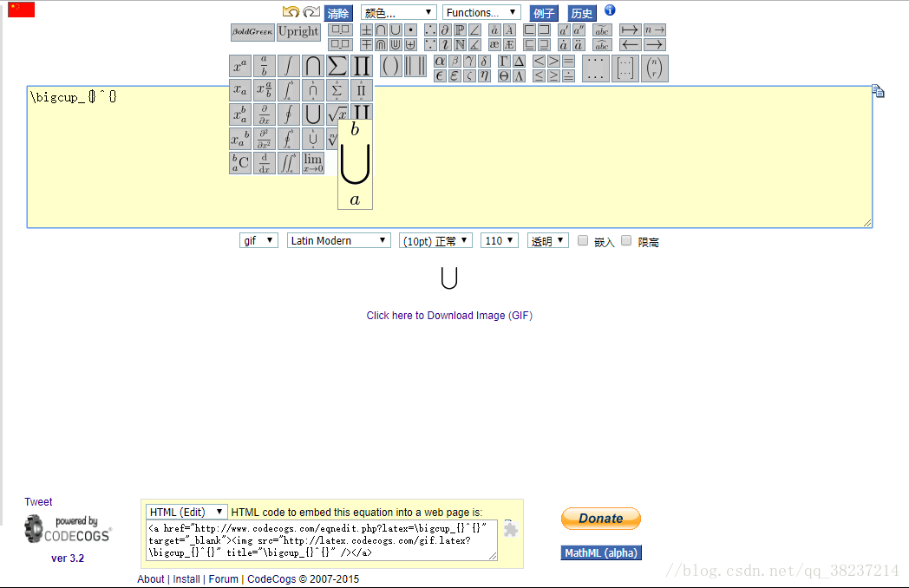This screenshot has width=909, height=588.
Task: Insert the summation Sigma symbol
Action: tap(337, 67)
